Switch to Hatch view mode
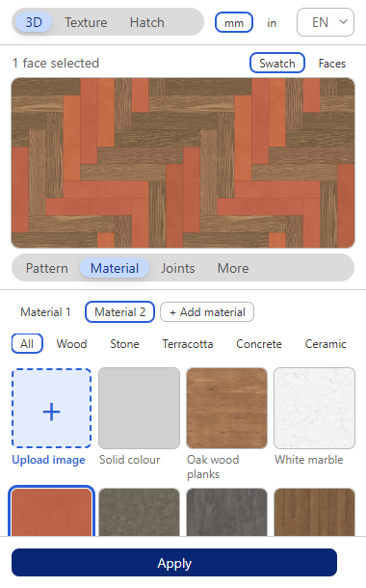This screenshot has height=588, width=366. pyautogui.click(x=146, y=22)
